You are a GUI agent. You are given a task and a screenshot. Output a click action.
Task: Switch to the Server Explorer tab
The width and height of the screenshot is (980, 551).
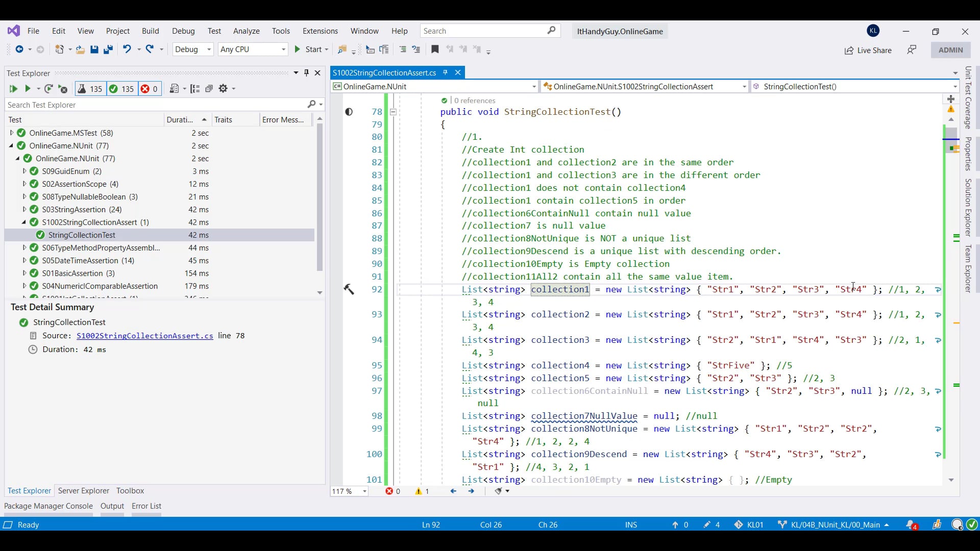coord(83,491)
